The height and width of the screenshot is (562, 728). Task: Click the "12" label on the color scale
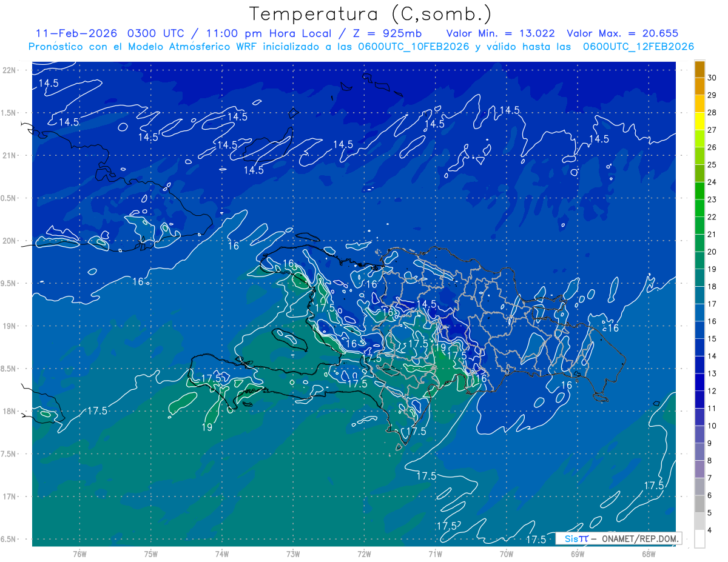tap(712, 391)
